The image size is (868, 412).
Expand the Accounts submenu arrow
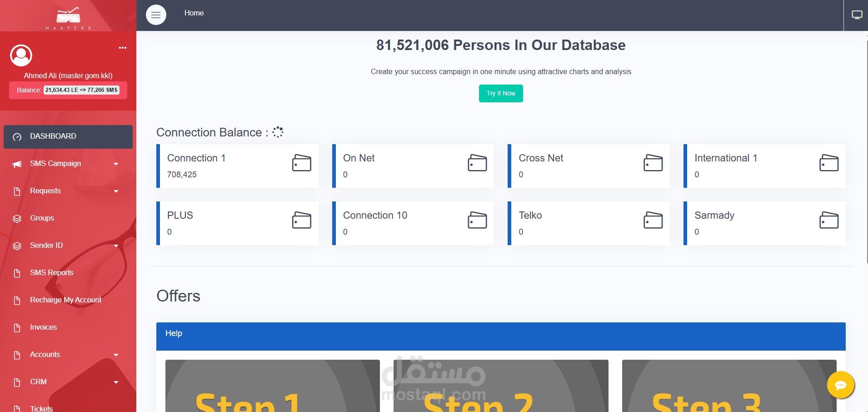pos(116,355)
